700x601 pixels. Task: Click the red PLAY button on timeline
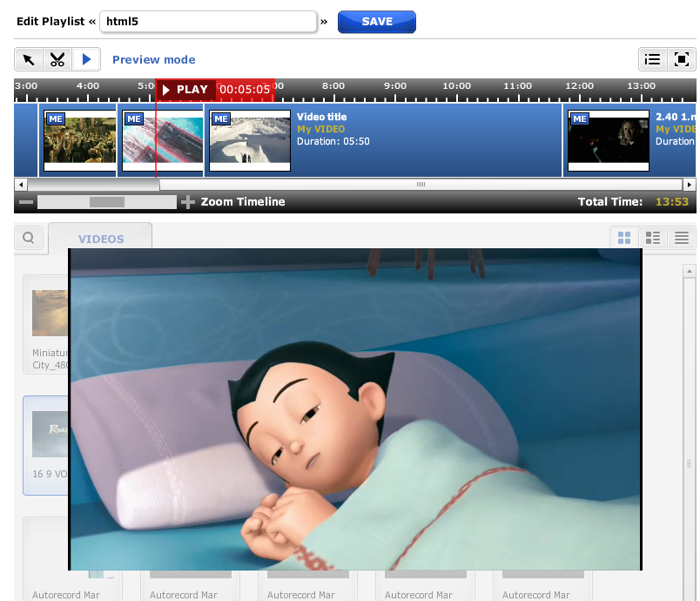(x=185, y=90)
